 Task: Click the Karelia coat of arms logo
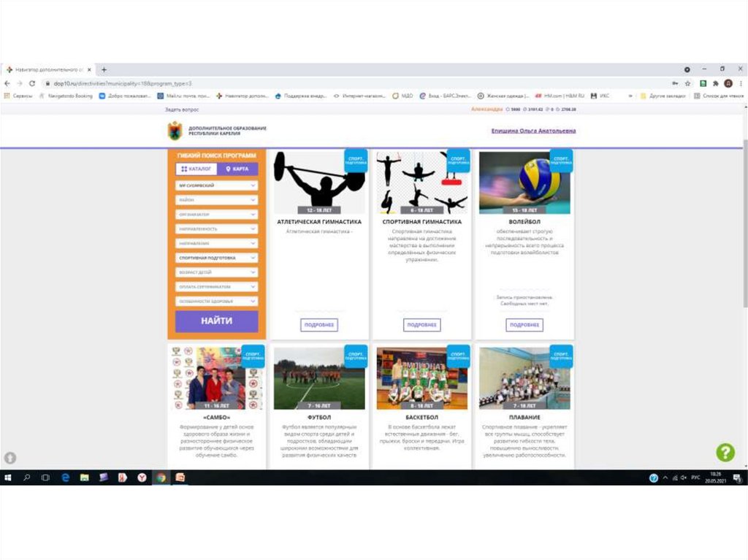point(175,131)
